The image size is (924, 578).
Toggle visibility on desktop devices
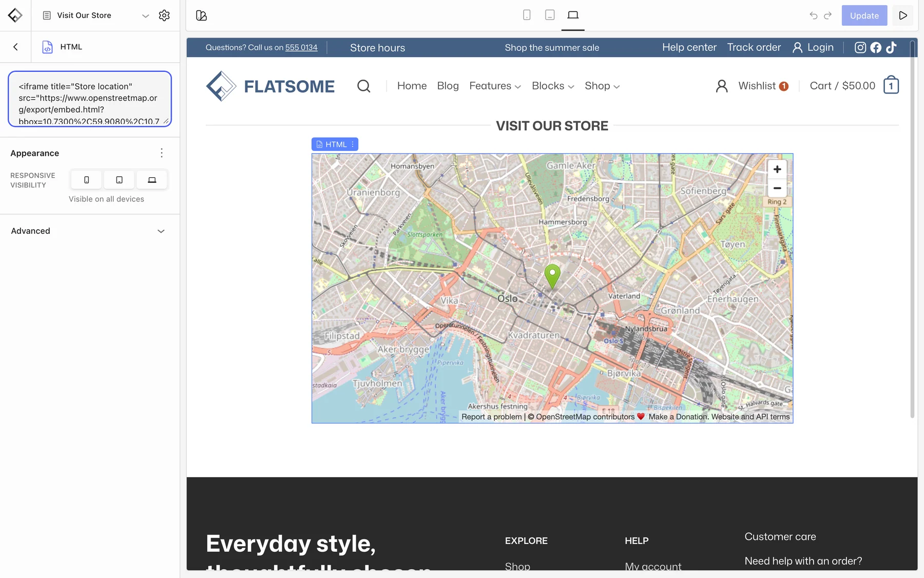152,180
